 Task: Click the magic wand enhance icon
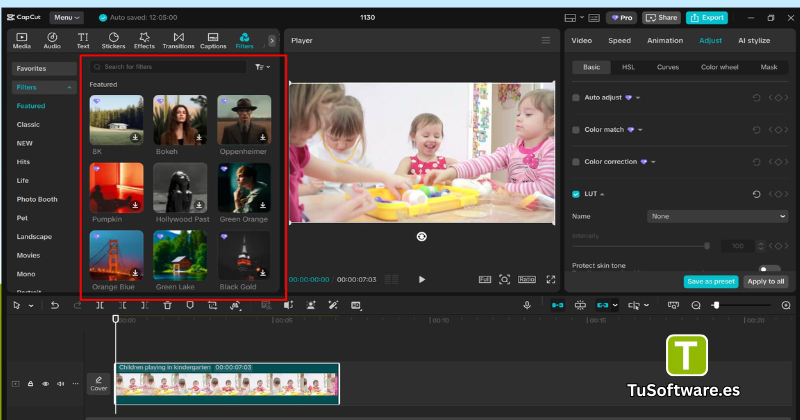pos(333,305)
